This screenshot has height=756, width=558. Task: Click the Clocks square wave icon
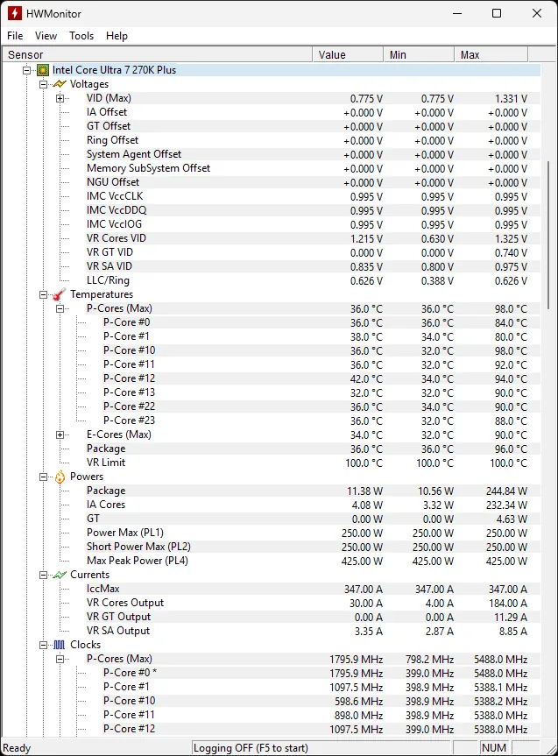pyautogui.click(x=60, y=645)
